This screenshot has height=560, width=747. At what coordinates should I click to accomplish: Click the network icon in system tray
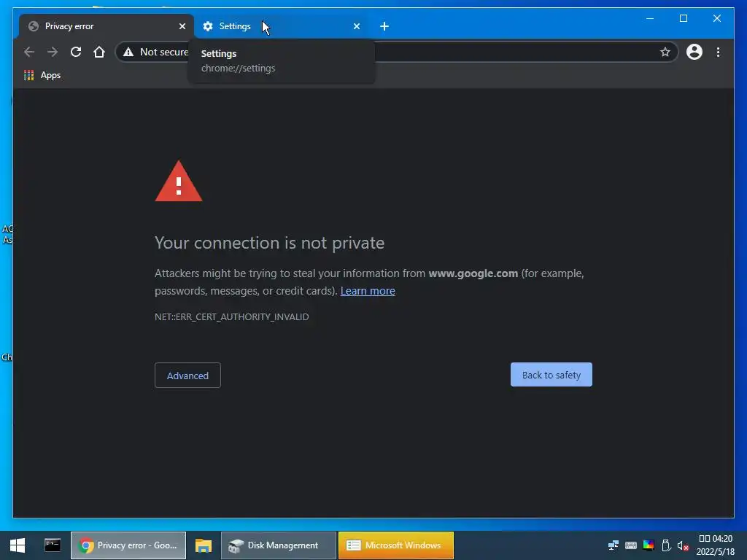613,545
